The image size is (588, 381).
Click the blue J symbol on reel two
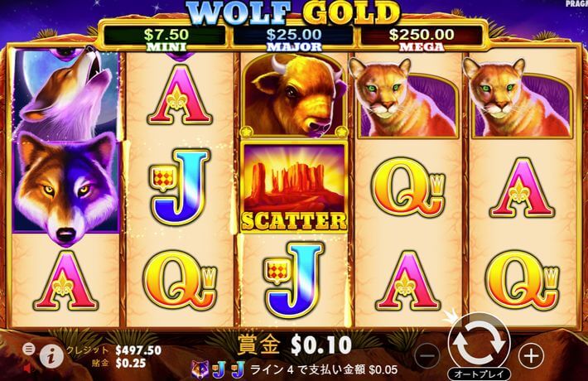point(181,187)
